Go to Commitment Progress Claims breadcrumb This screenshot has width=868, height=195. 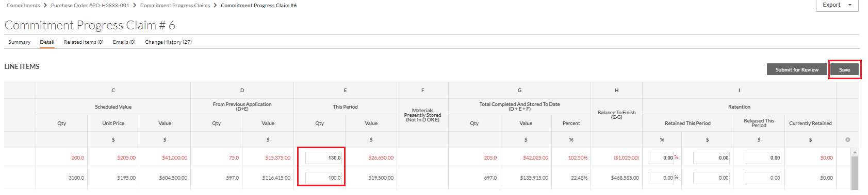click(175, 5)
